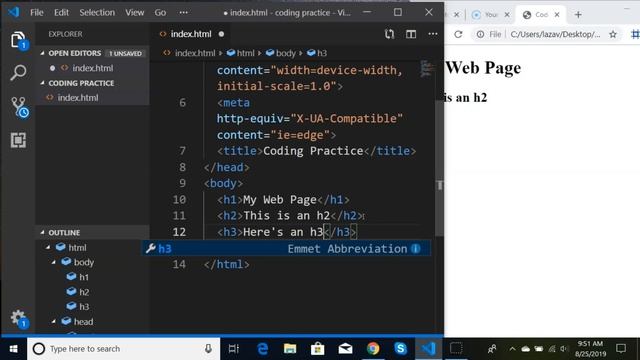Screen dimensions: 640x360
Task: Click body in the breadcrumb
Action: [285, 53]
